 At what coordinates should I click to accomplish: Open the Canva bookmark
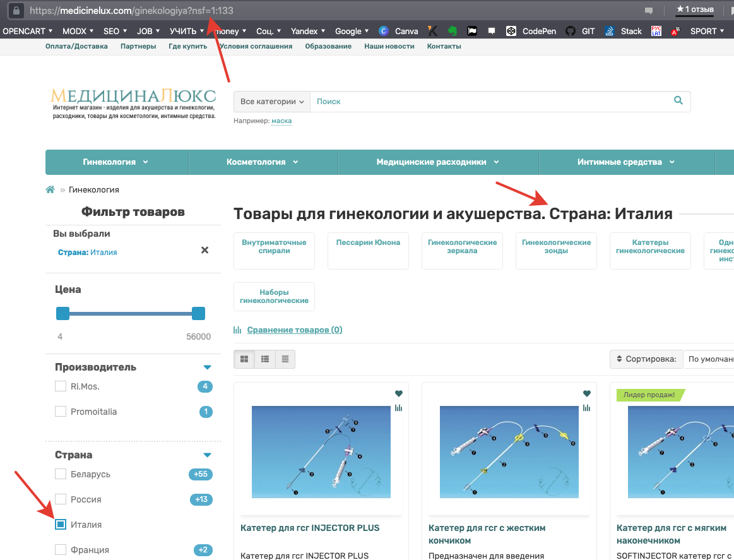(x=398, y=31)
